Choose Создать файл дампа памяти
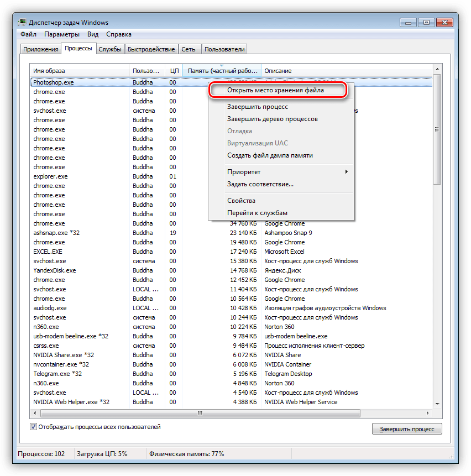Screen dimensions: 471x476 (x=281, y=155)
